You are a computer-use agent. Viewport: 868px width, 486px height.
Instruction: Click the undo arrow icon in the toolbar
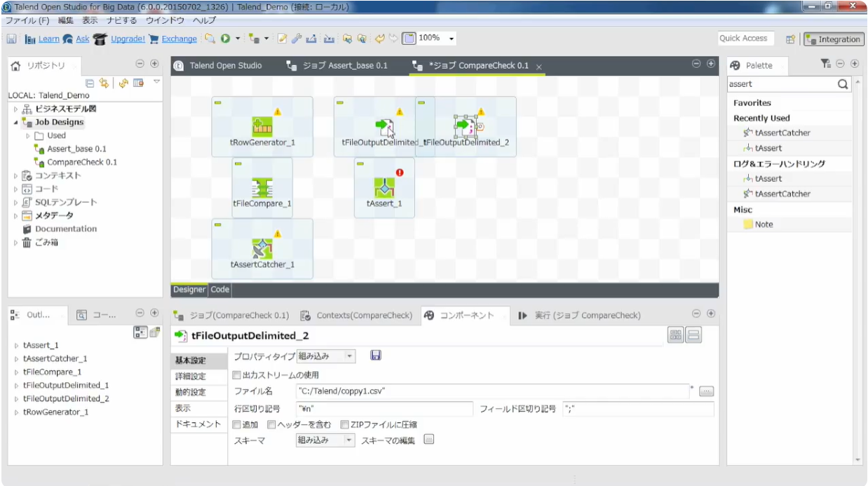click(379, 39)
